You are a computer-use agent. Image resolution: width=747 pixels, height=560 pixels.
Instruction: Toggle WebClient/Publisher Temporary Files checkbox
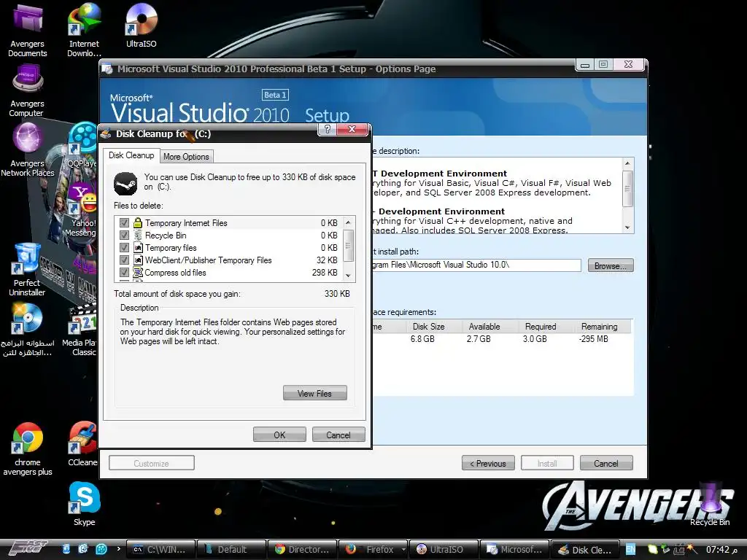(124, 260)
